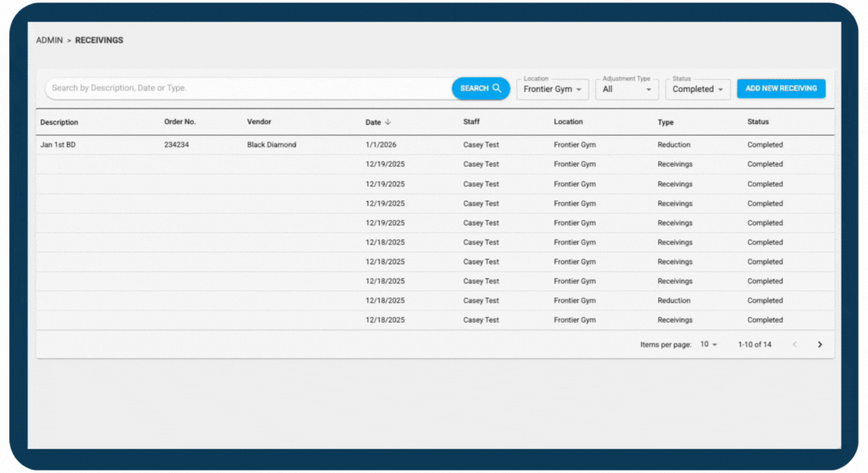Click the Receivings breadcrumb item
The image size is (868, 473).
click(x=99, y=40)
